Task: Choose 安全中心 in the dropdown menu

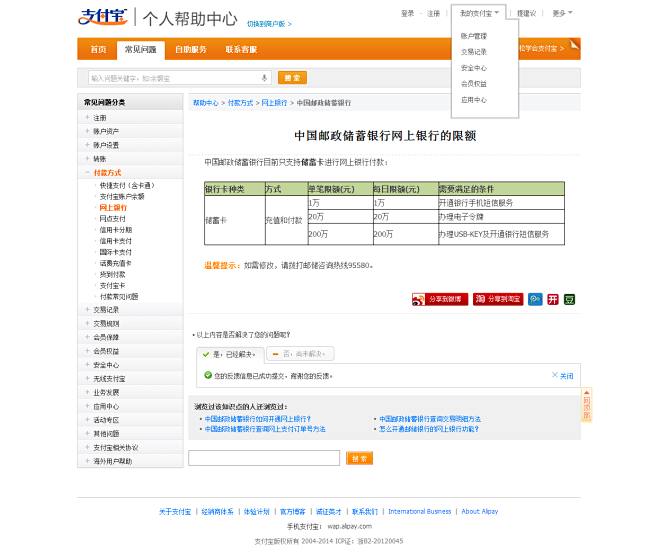Action: click(474, 68)
